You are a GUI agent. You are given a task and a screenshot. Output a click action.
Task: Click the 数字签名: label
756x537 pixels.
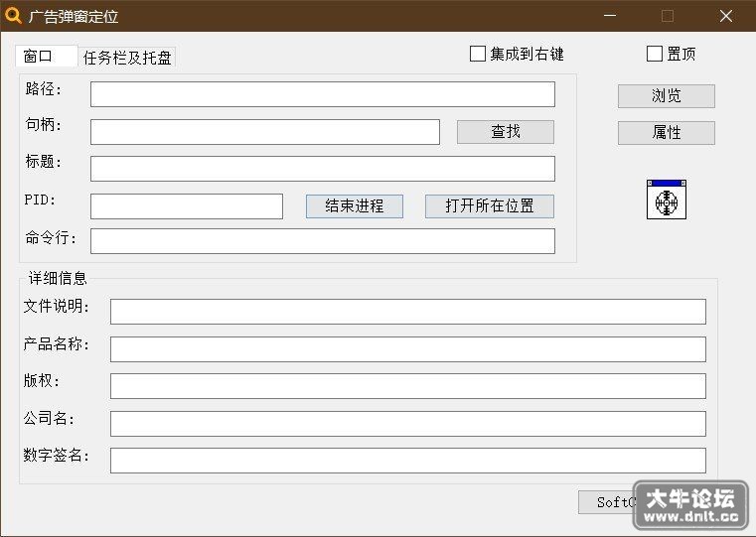(x=57, y=456)
